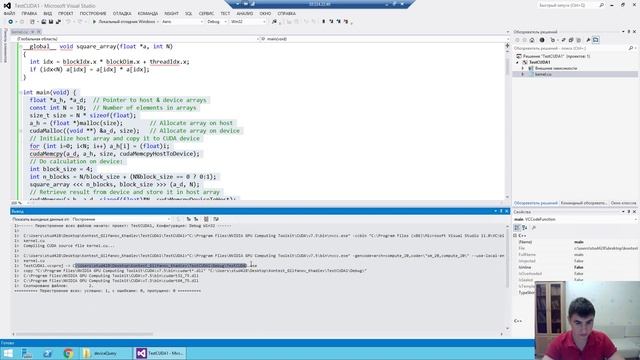Image resolution: width=640 pixels, height=360 pixels.
Task: Toggle show all files in Solution Explorer
Action: coord(579,40)
